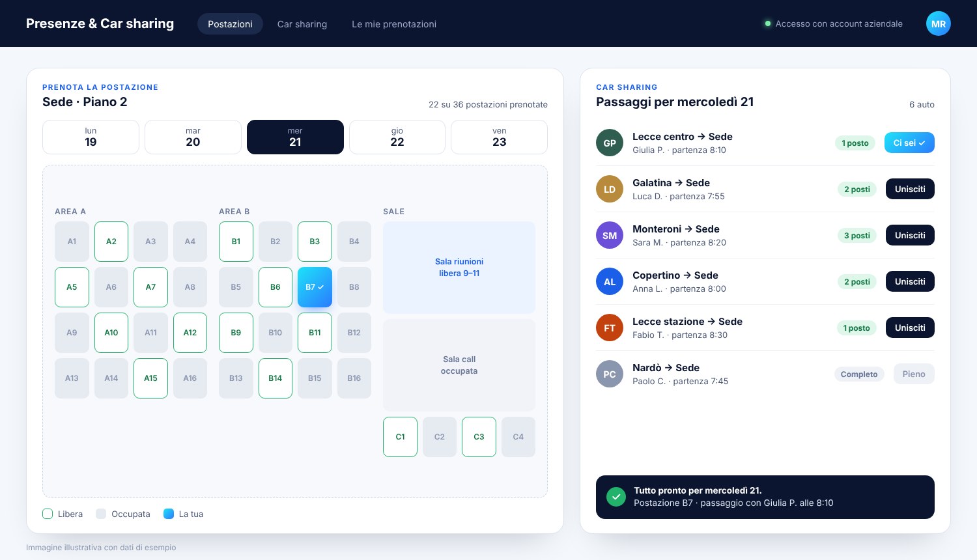977x560 pixels.
Task: Book free desk B6
Action: tap(276, 287)
